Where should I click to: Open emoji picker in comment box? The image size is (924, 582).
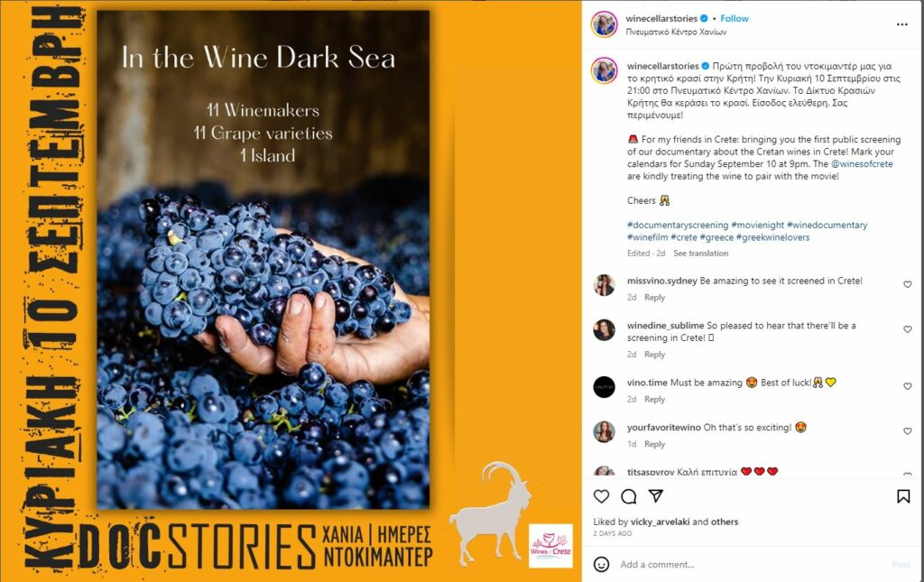tap(602, 564)
